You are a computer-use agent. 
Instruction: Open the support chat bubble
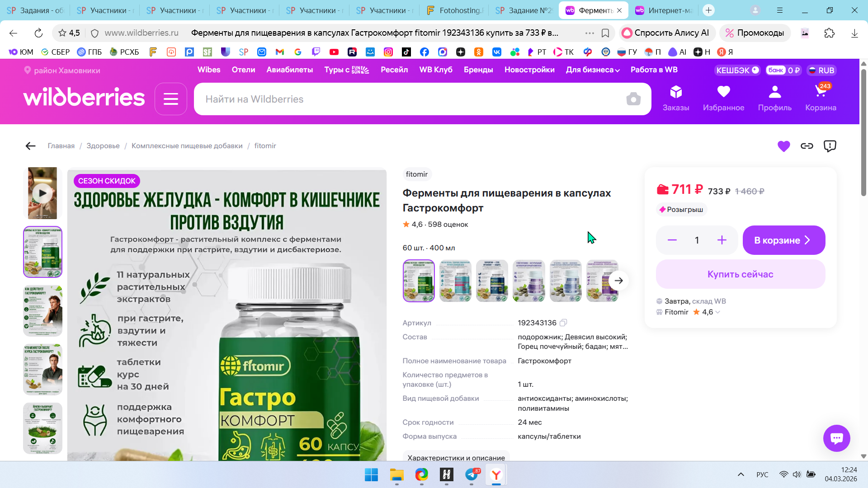[836, 438]
